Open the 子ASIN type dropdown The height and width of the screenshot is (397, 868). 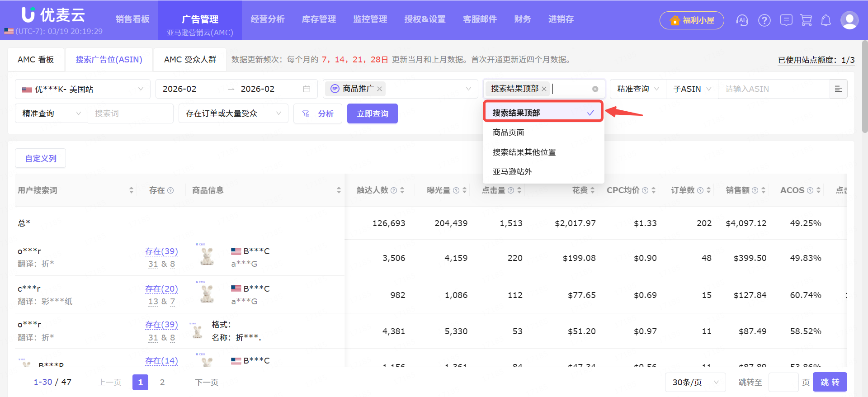692,89
